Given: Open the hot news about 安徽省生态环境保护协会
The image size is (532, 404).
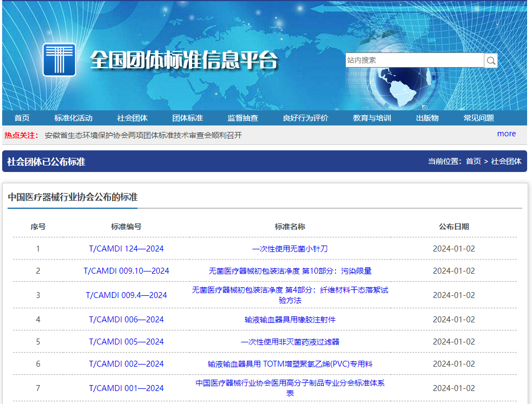Looking at the screenshot, I should point(137,134).
